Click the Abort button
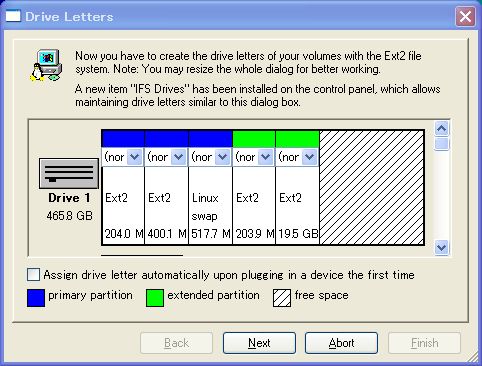Screen dimensions: 482x366 click(x=341, y=343)
